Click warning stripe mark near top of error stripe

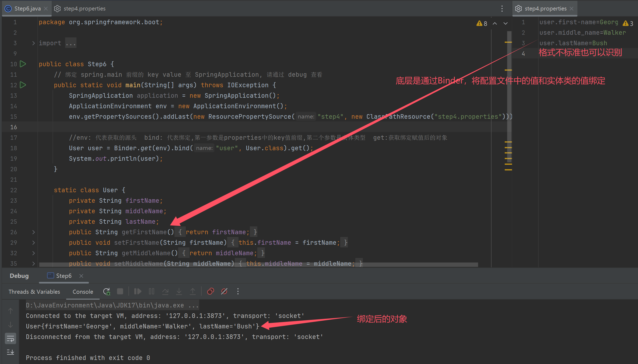click(508, 42)
